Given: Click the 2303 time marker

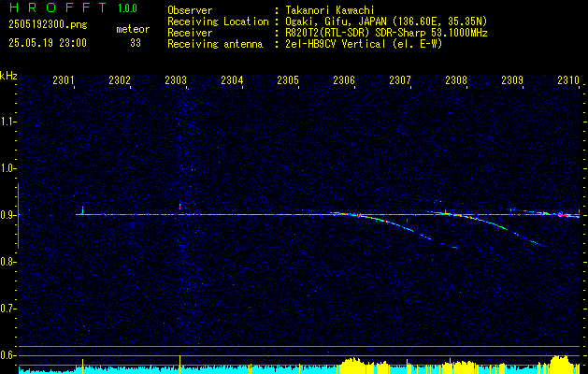Looking at the screenshot, I should click(176, 79).
